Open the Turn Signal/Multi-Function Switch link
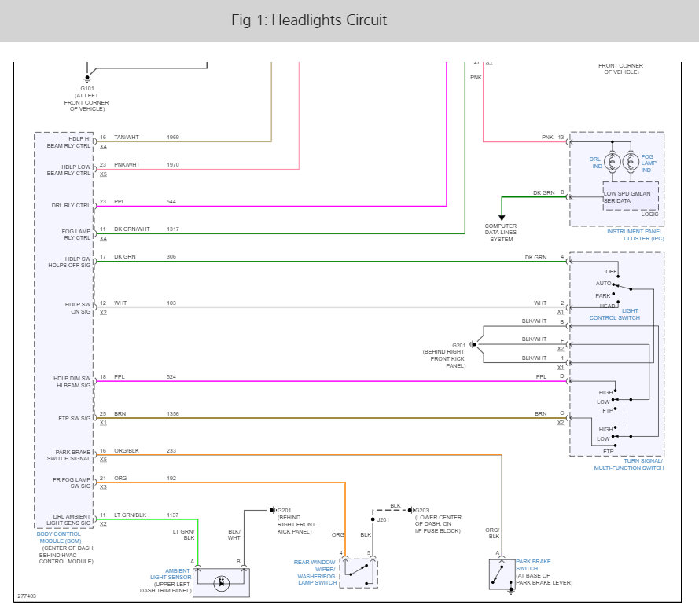Image resolution: width=699 pixels, height=616 pixels. click(629, 464)
